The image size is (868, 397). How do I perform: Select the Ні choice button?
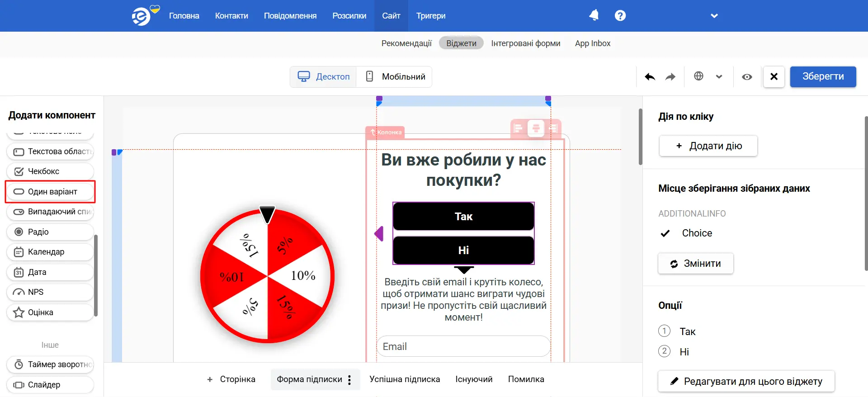pyautogui.click(x=463, y=250)
